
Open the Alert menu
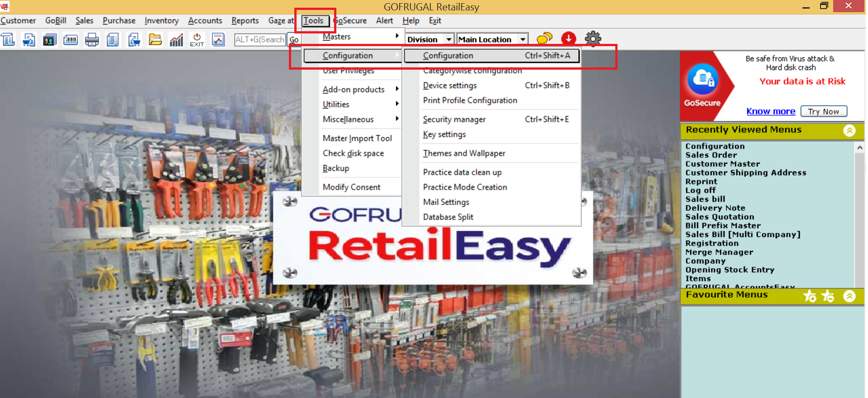click(384, 20)
